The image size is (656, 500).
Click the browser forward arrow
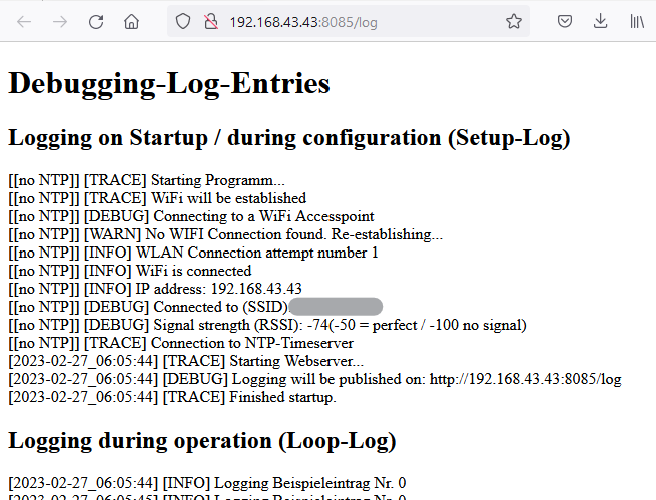pos(60,22)
